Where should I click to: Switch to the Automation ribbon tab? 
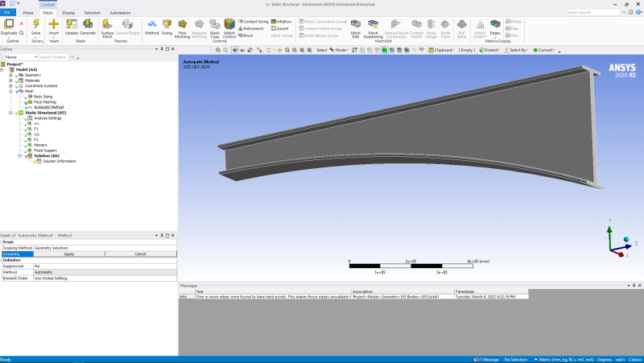click(x=120, y=13)
